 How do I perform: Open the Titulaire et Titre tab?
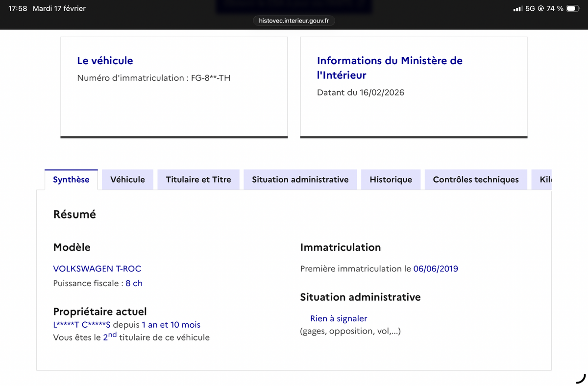tap(198, 180)
